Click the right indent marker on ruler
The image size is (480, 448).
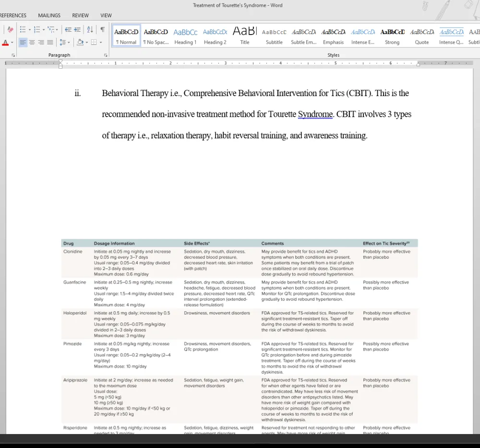pos(418,64)
